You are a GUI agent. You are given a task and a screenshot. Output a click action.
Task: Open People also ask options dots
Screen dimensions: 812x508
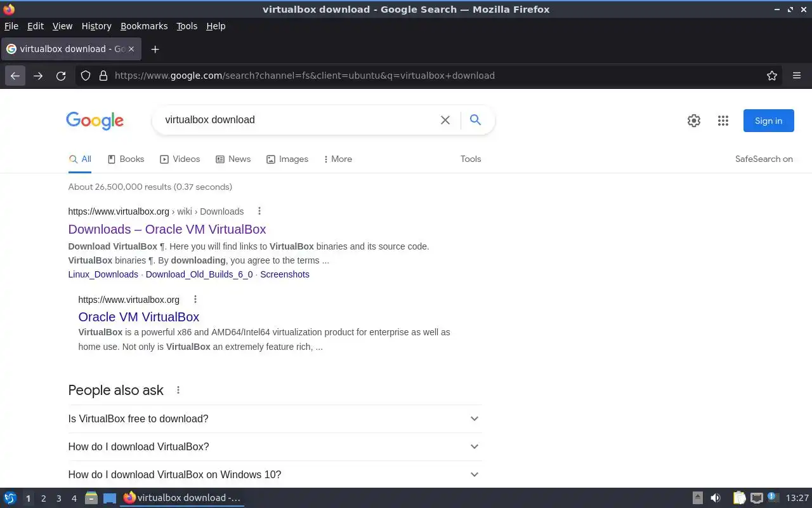pyautogui.click(x=178, y=390)
